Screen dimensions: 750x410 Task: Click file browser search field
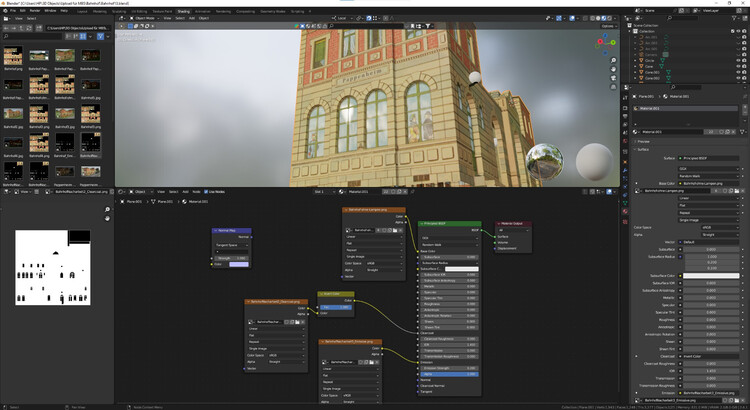pos(33,36)
